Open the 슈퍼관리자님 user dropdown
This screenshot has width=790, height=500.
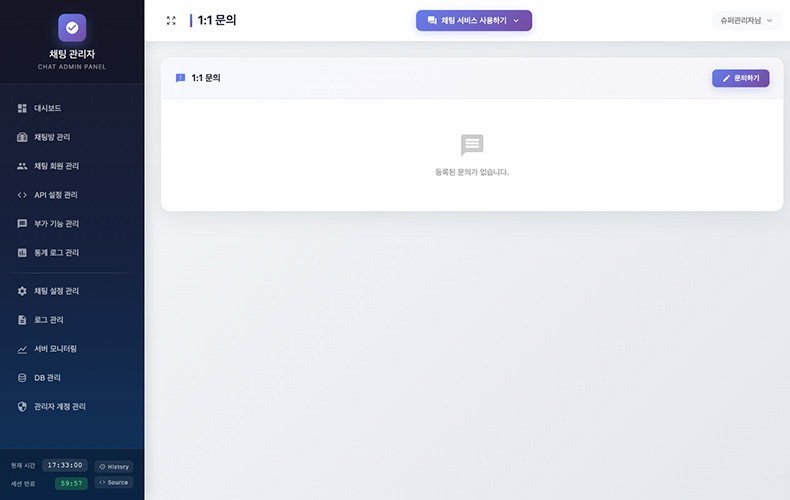(x=747, y=21)
